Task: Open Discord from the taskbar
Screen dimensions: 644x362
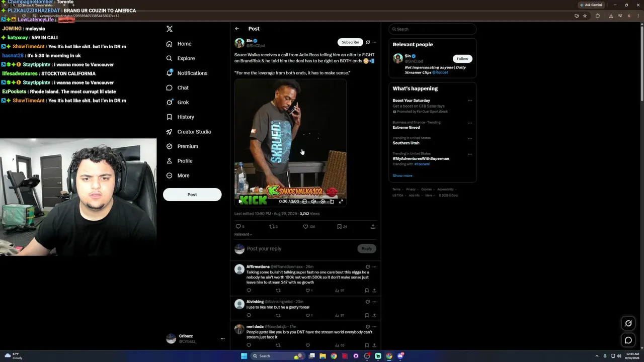Action: (400, 356)
